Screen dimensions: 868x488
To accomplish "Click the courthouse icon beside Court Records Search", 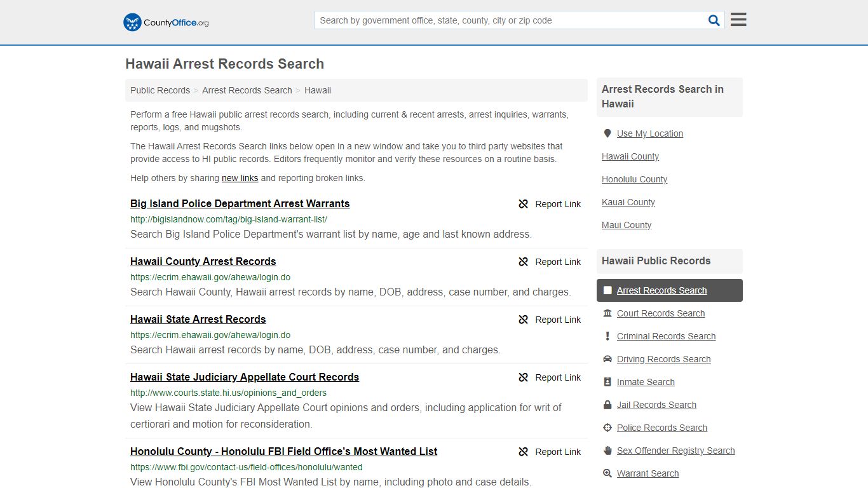I will click(607, 313).
